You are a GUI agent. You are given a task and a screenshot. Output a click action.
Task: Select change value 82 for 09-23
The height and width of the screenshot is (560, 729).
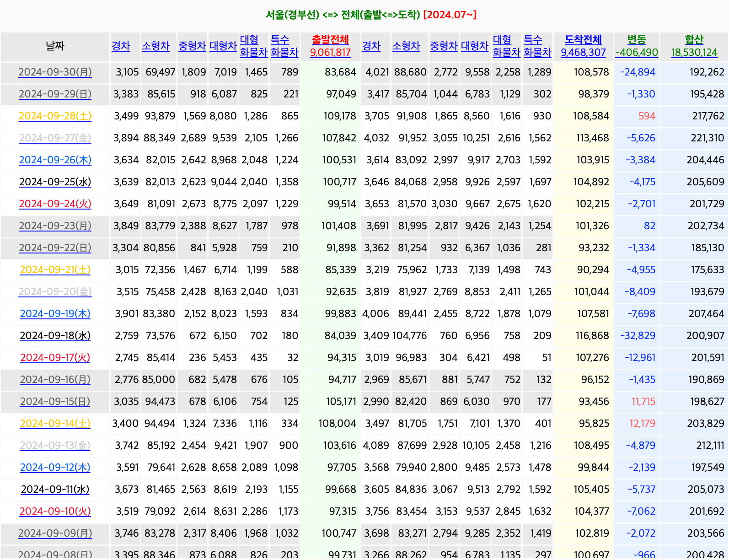(x=649, y=226)
